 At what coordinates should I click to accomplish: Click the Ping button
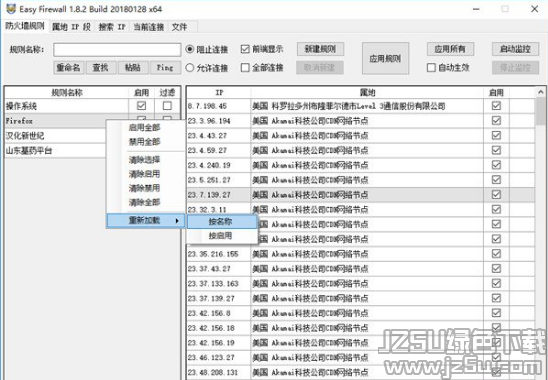165,67
